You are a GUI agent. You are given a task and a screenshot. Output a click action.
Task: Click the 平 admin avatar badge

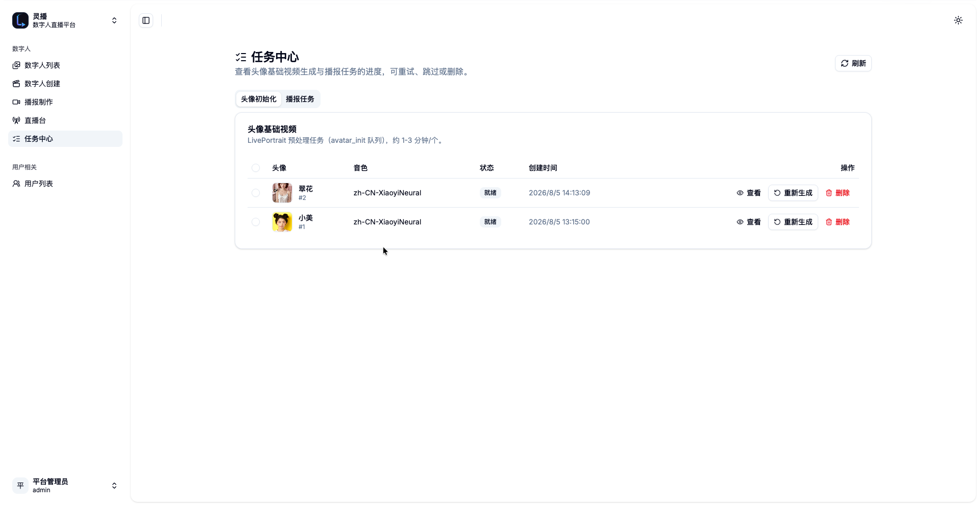point(20,486)
